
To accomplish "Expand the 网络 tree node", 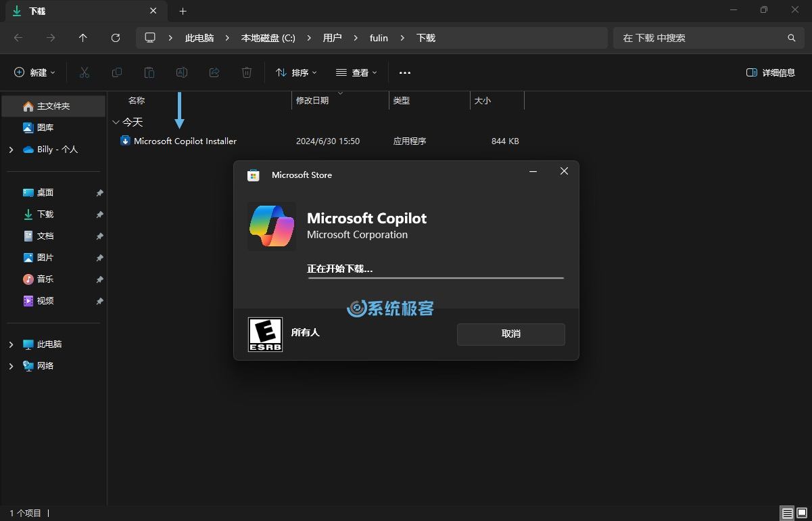I will [11, 366].
